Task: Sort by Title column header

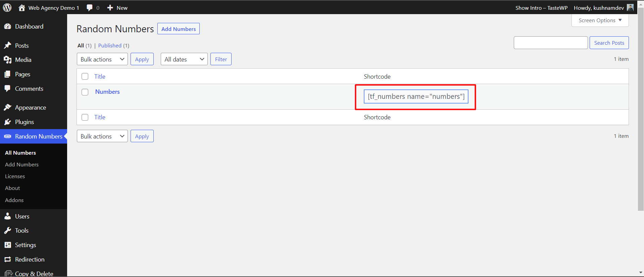Action: pos(100,76)
